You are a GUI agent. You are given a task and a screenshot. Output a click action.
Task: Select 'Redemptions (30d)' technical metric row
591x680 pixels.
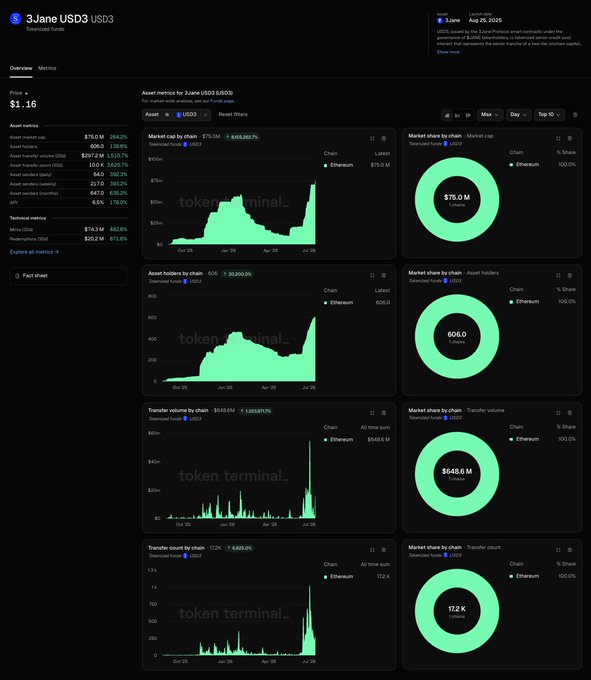click(69, 239)
